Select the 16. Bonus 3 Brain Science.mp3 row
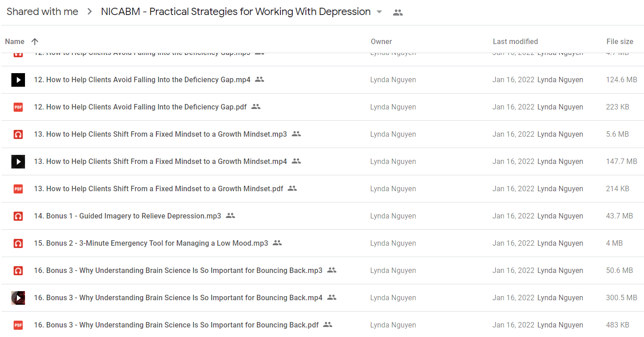Image resolution: width=644 pixels, height=337 pixels. tap(322, 271)
